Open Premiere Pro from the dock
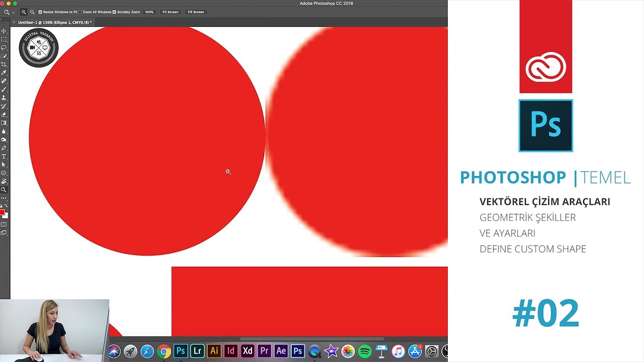Image resolution: width=644 pixels, height=362 pixels. point(264,351)
